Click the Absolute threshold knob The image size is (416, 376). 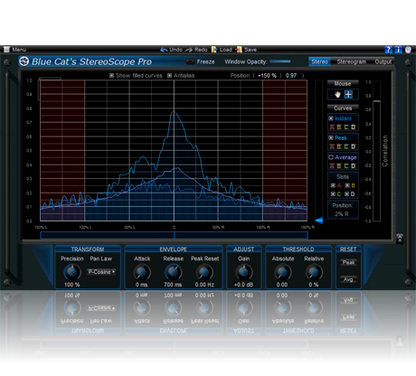tap(283, 272)
